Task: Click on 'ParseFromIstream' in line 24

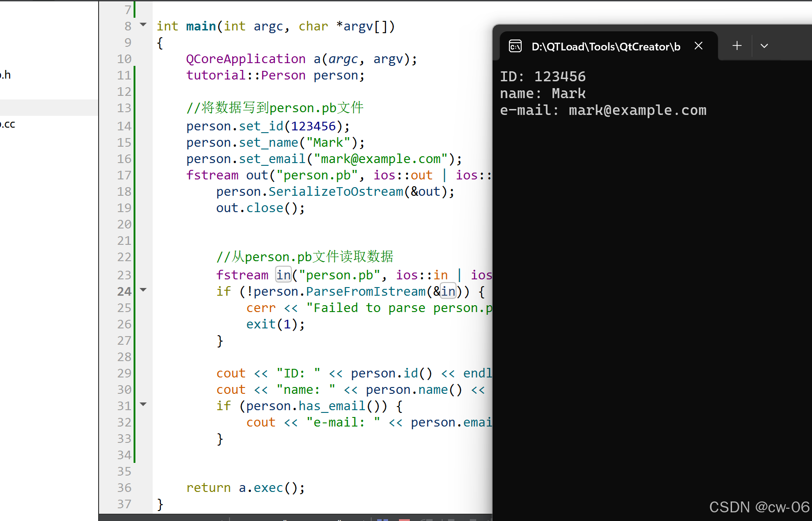Action: coord(366,292)
